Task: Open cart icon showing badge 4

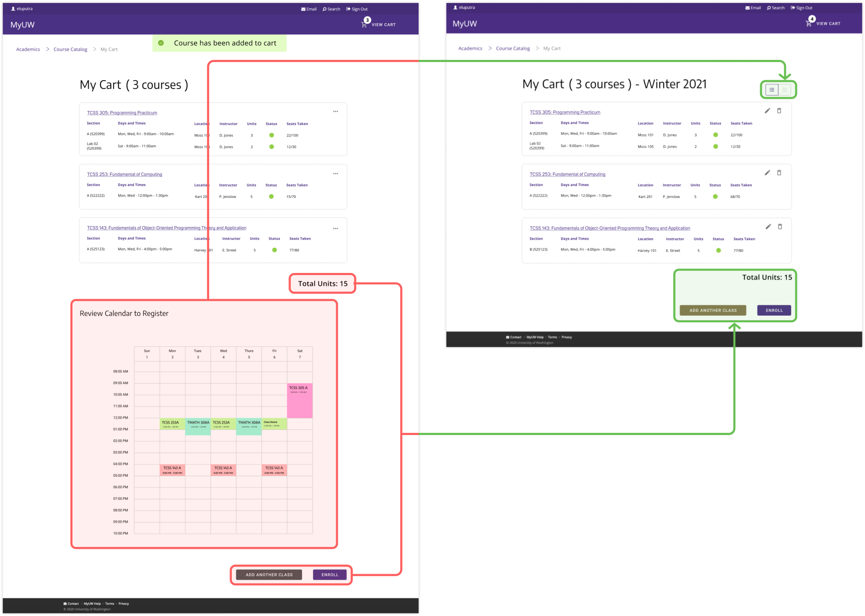Action: [x=808, y=23]
